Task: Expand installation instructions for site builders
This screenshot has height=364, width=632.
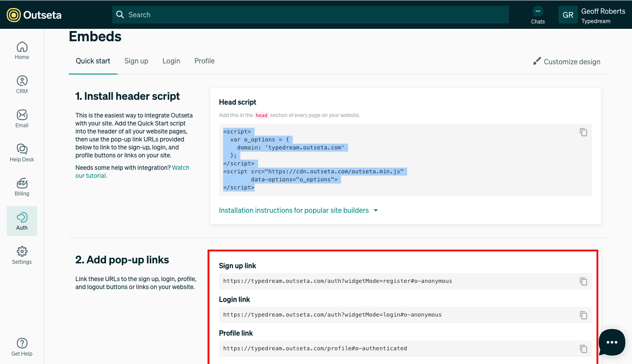Action: point(298,211)
